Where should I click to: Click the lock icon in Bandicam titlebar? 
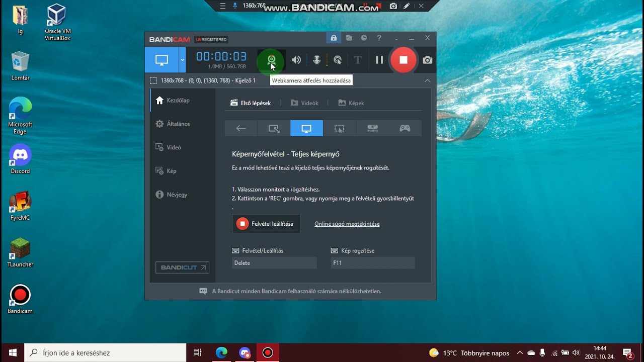tap(333, 38)
